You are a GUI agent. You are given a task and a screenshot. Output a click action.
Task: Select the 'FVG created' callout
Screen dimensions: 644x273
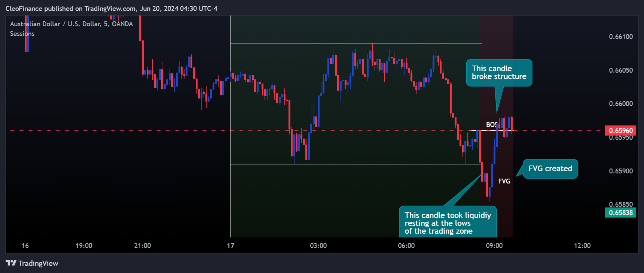(550, 169)
